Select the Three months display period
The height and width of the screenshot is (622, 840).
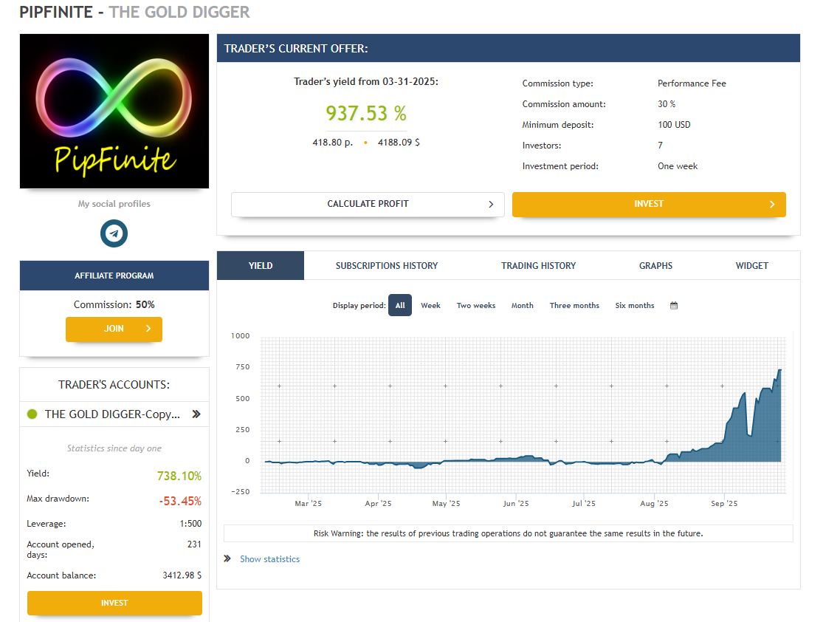[574, 305]
